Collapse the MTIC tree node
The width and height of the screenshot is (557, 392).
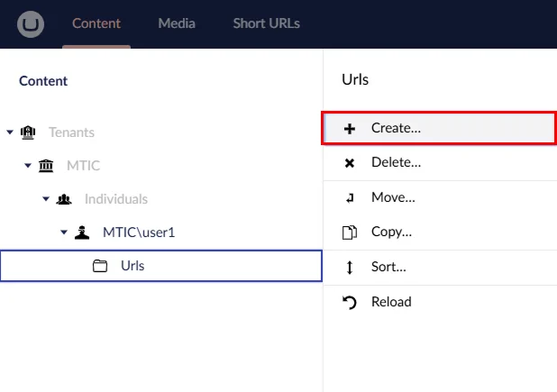[28, 166]
